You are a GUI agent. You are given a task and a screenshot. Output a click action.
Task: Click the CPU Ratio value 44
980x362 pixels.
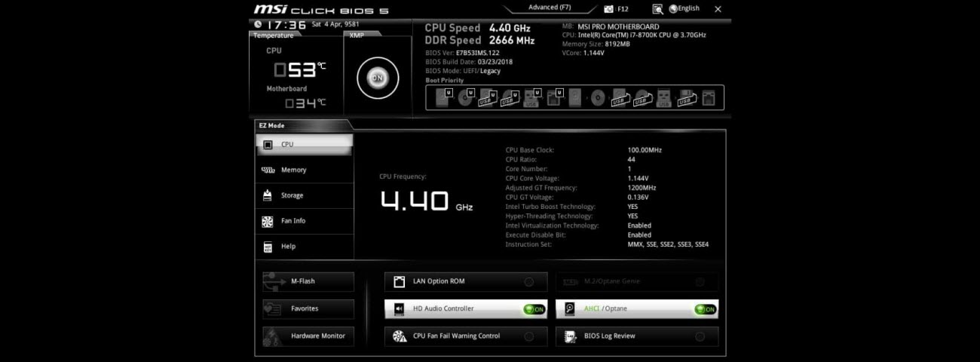[631, 160]
